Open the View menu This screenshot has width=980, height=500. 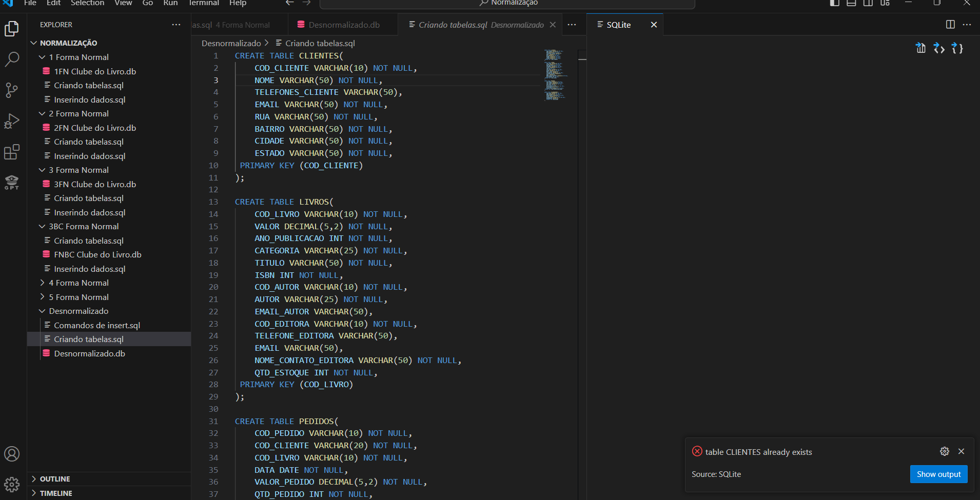123,3
